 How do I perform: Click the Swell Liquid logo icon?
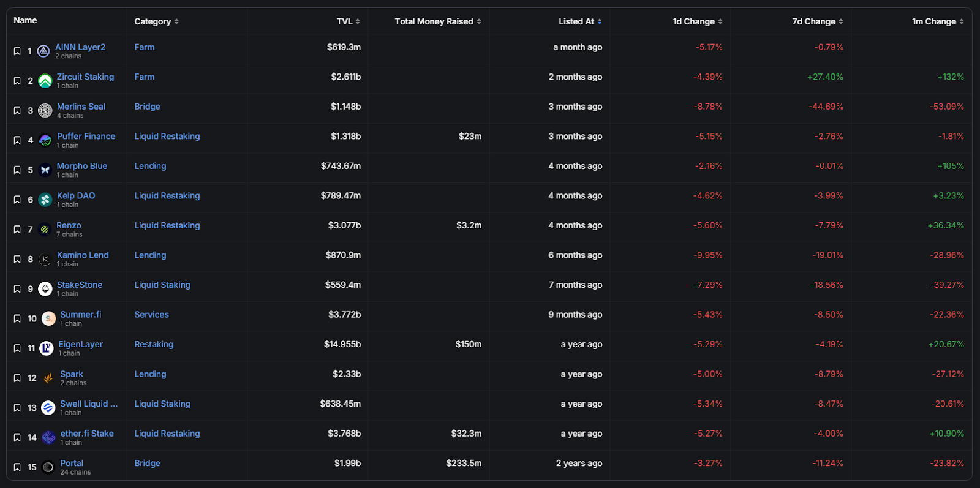[x=48, y=408]
